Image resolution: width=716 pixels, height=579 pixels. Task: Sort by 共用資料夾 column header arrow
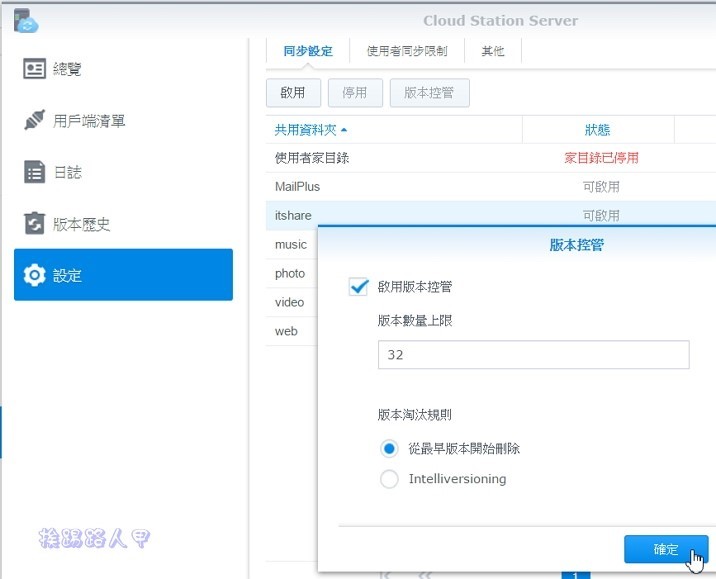coord(344,130)
